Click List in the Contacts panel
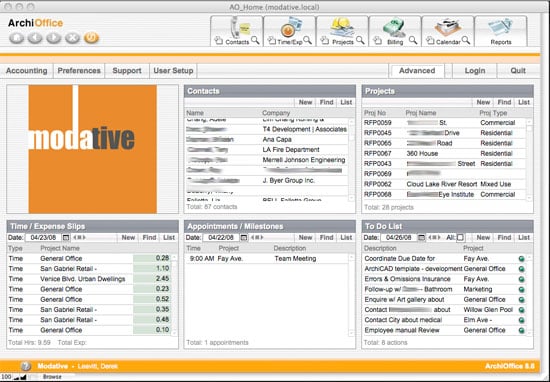This screenshot has width=550, height=382. pos(346,102)
